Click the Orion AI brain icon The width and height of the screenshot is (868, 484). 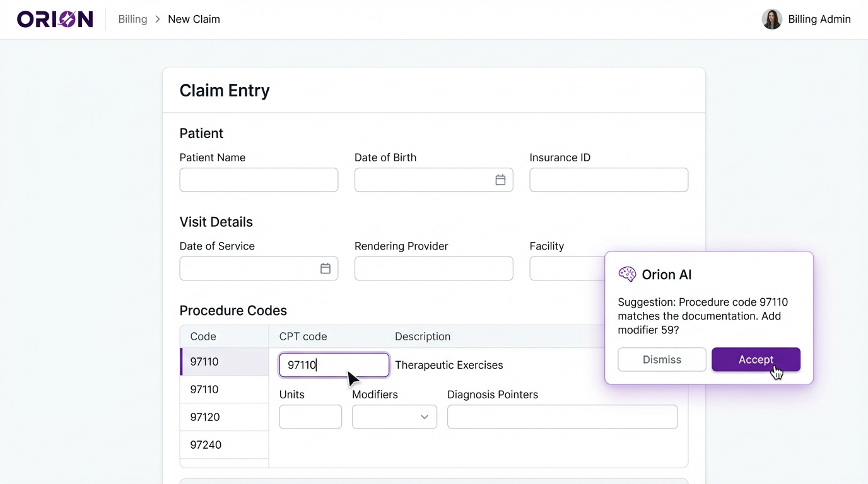click(627, 274)
